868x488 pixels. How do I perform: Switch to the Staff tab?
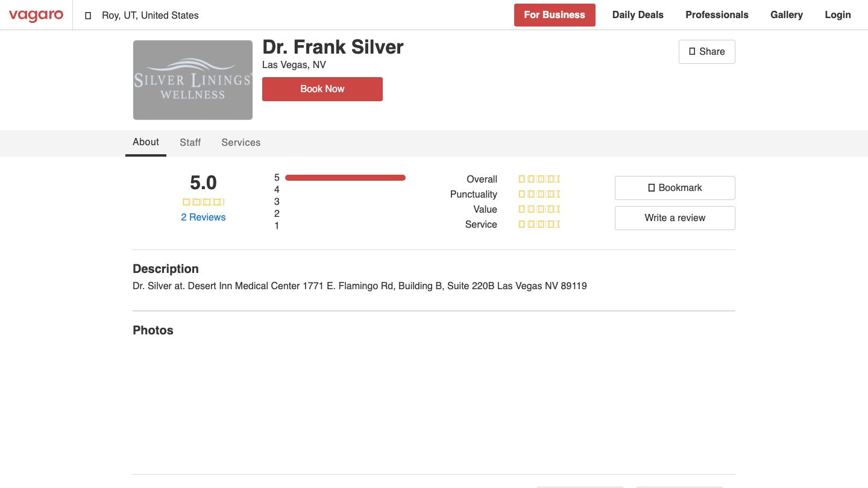pyautogui.click(x=190, y=143)
